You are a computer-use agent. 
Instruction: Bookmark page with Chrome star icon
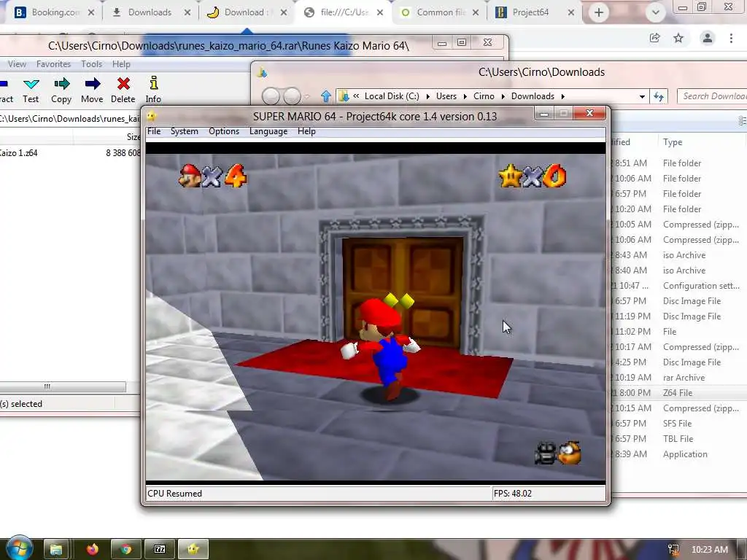678,38
